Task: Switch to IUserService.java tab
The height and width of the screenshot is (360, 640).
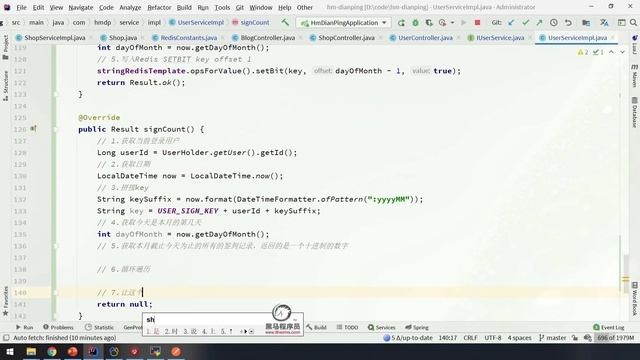Action: [500, 38]
